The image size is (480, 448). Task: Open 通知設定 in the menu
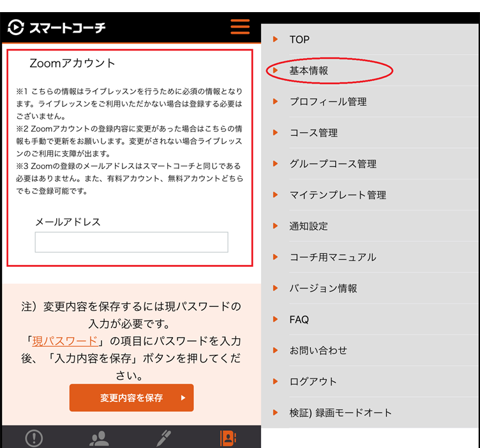370,226
